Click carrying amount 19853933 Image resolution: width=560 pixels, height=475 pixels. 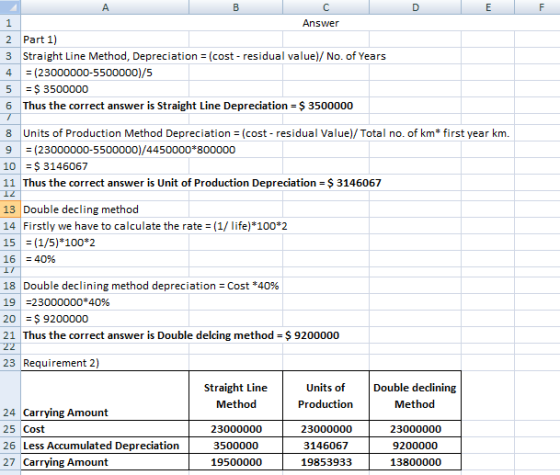[326, 462]
